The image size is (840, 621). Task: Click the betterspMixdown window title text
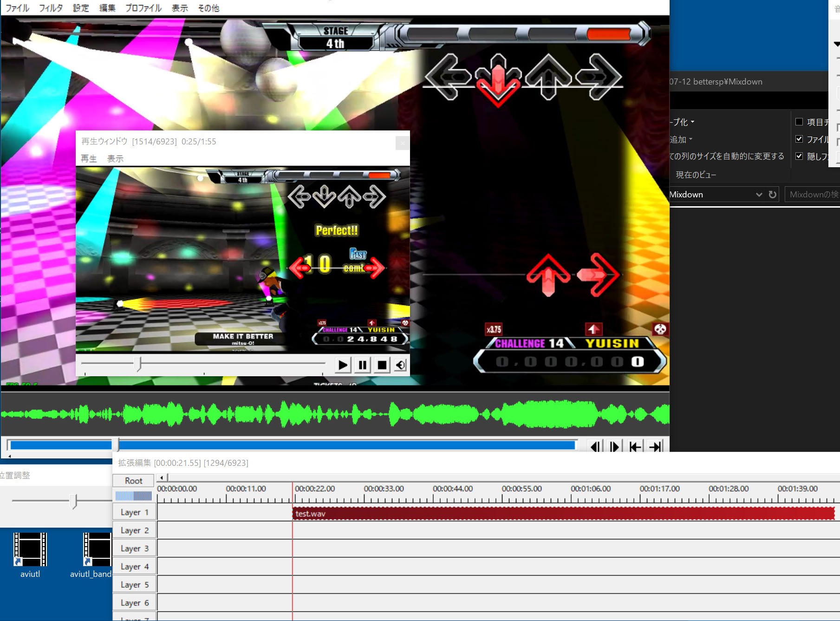716,82
